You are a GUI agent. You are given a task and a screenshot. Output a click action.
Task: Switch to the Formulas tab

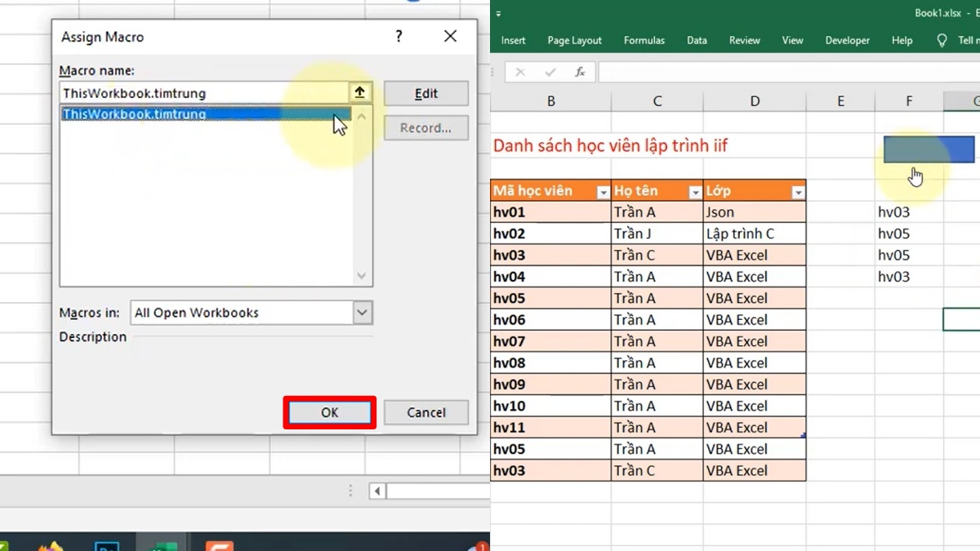click(644, 40)
